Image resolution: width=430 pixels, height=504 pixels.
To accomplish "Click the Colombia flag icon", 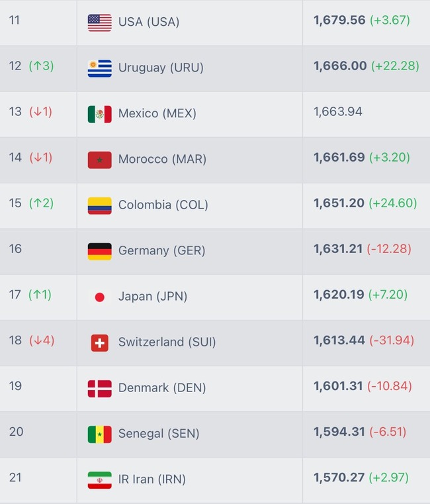I will pos(99,206).
